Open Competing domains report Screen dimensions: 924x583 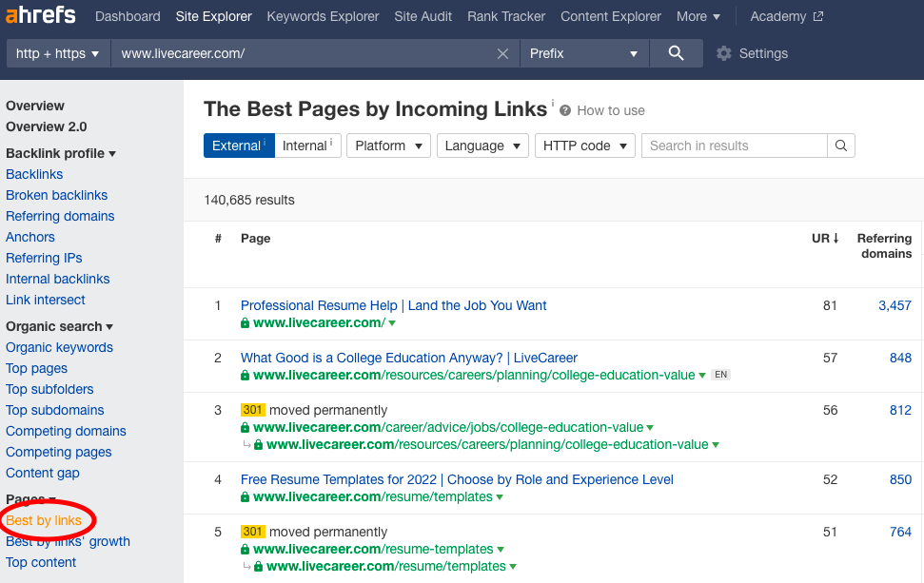tap(66, 431)
